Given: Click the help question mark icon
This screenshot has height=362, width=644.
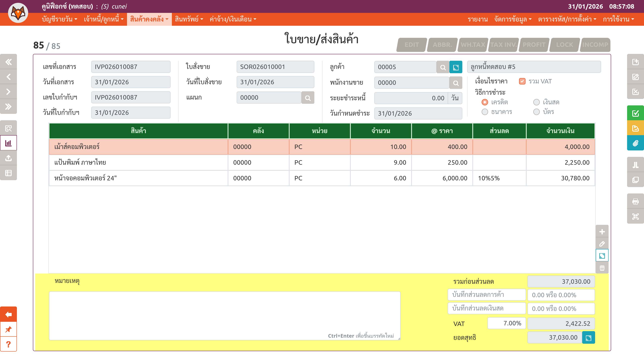Looking at the screenshot, I should pyautogui.click(x=8, y=344).
